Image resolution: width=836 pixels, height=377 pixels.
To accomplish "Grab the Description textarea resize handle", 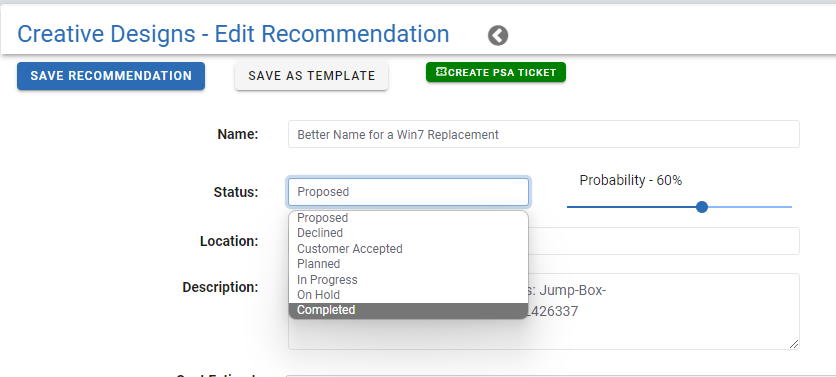I will 794,344.
